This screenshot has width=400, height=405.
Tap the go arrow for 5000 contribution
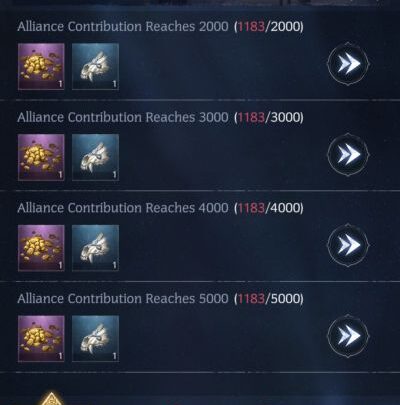[348, 336]
